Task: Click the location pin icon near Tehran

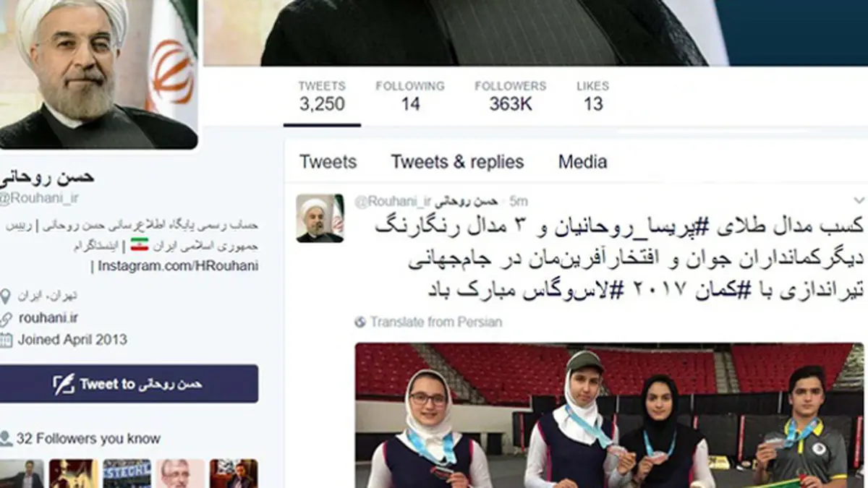Action: pos(5,296)
